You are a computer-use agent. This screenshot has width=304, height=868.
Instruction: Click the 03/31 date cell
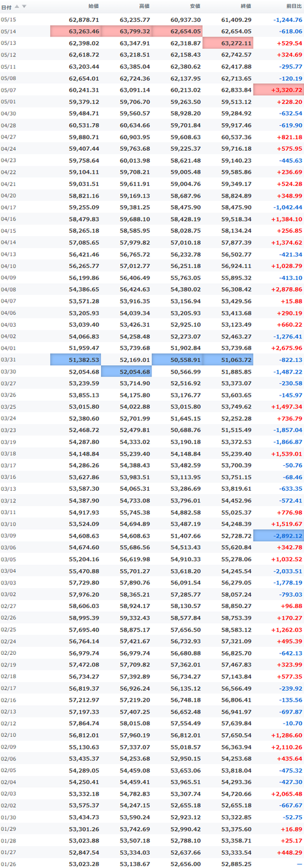point(9,360)
